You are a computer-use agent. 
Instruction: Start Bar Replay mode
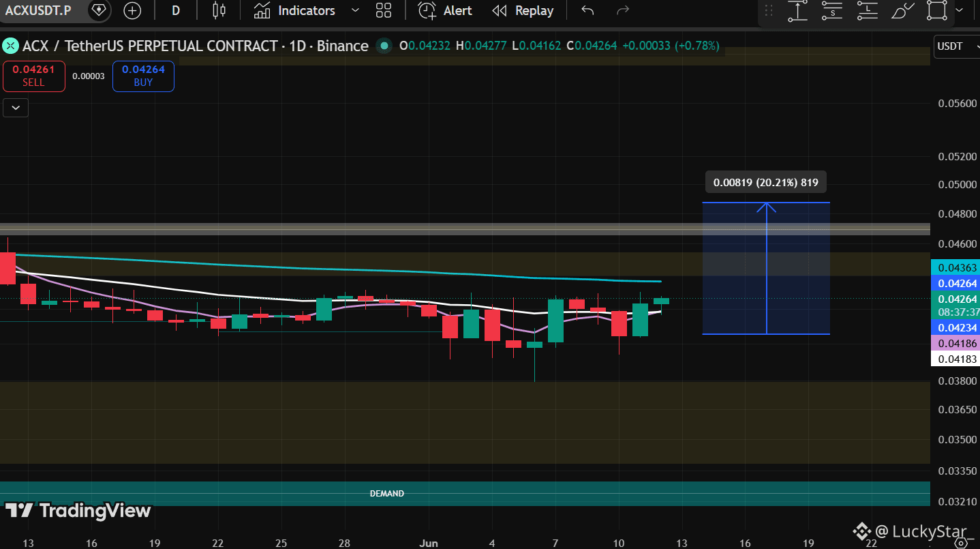pyautogui.click(x=523, y=10)
